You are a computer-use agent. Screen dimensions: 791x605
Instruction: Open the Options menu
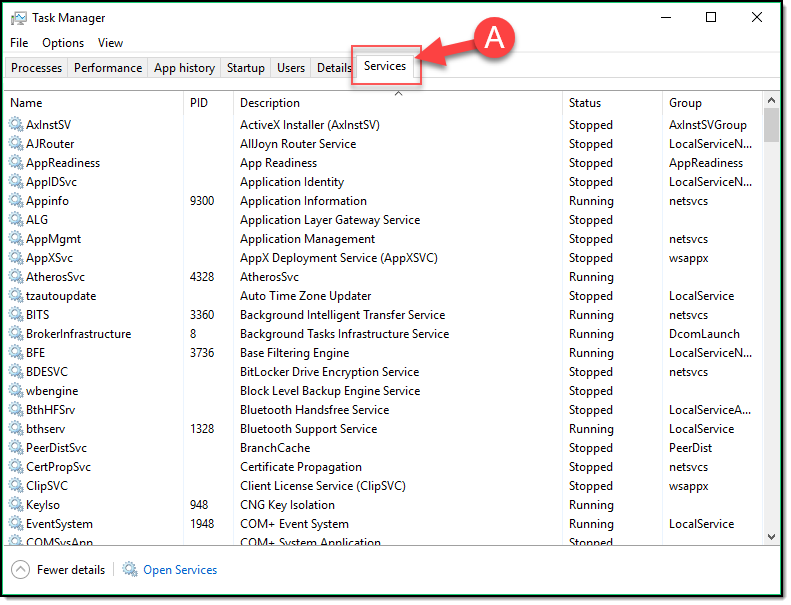pyautogui.click(x=63, y=43)
